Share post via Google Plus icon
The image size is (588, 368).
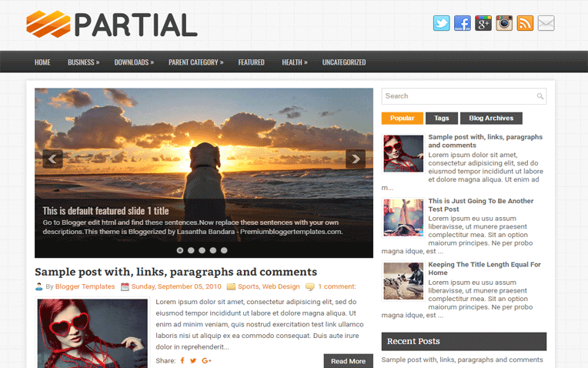click(206, 360)
